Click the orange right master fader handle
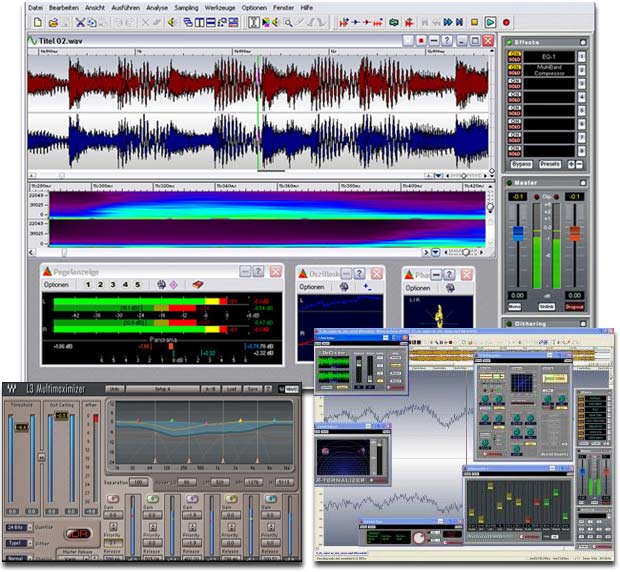This screenshot has width=620, height=572. (575, 233)
